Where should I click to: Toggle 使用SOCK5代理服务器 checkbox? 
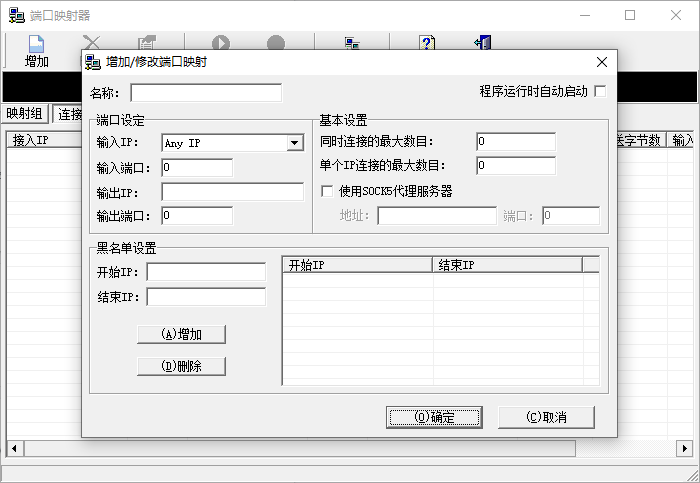(x=327, y=192)
